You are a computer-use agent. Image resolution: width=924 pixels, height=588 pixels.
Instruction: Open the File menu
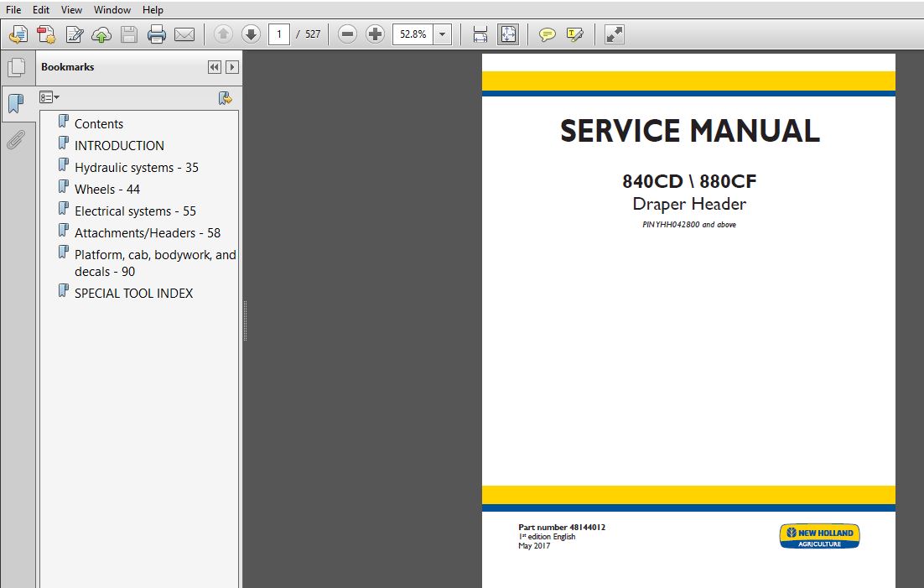13,10
